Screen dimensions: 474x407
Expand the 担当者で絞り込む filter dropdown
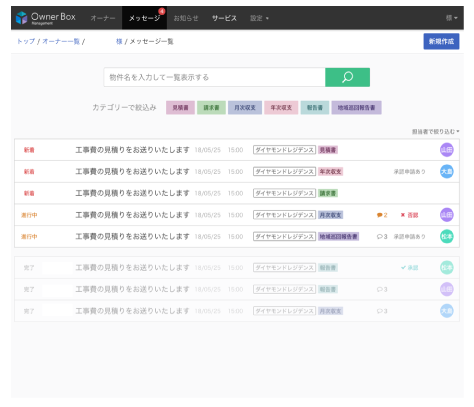coord(435,132)
